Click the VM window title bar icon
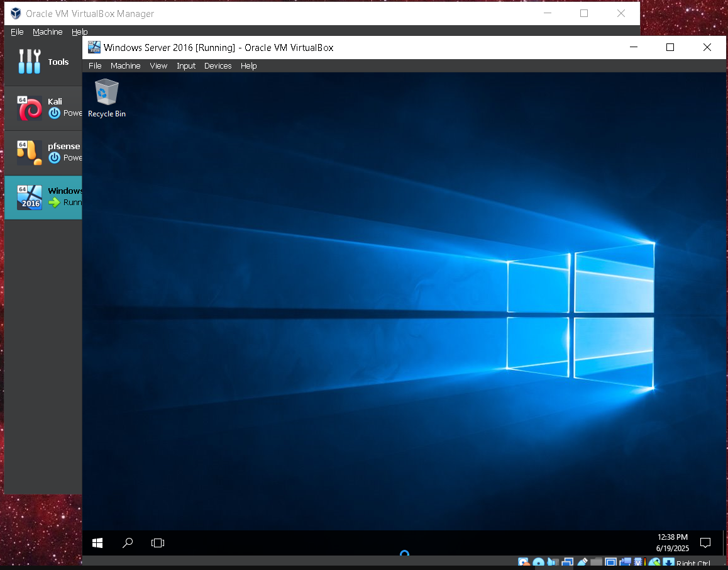 click(94, 47)
